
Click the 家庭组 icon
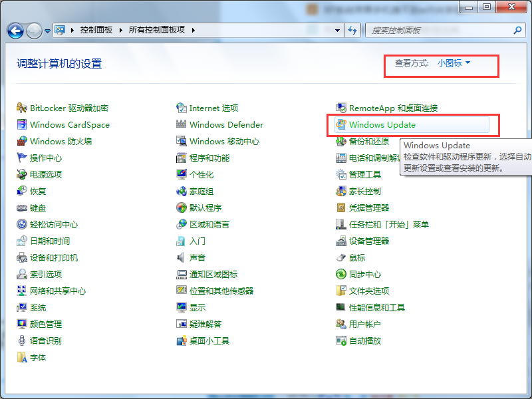[181, 191]
